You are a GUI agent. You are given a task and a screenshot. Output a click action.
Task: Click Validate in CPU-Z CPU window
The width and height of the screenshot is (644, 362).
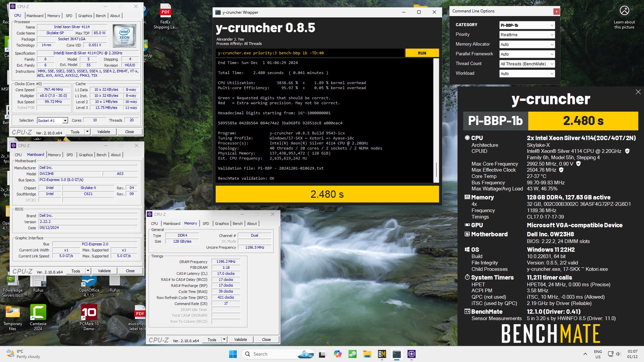tap(104, 132)
